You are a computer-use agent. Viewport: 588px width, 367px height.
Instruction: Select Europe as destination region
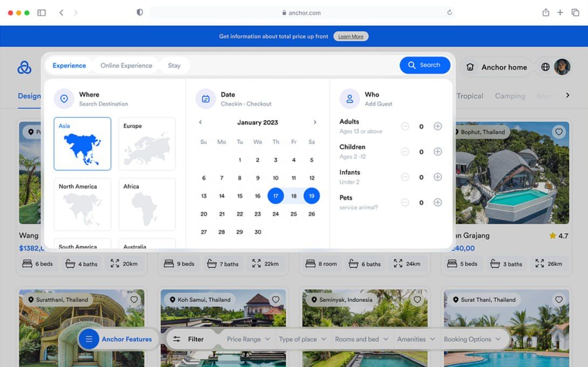click(x=147, y=144)
